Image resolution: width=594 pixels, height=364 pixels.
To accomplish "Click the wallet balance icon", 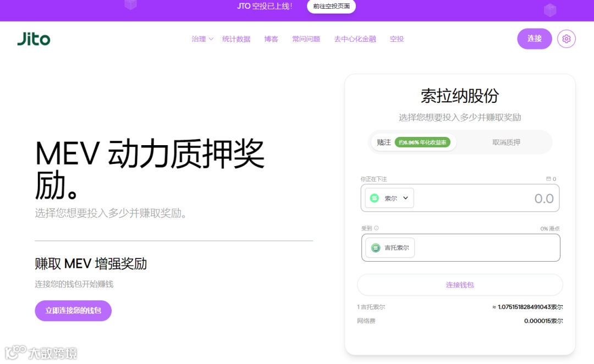I will 548,179.
